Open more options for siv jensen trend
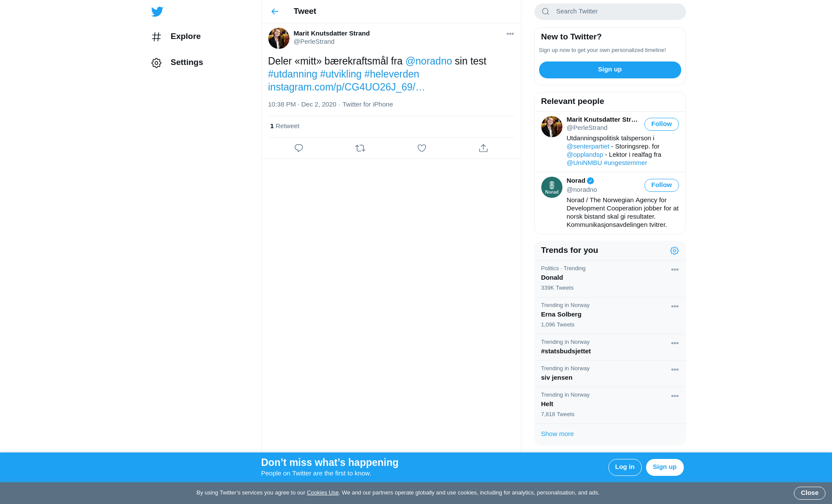 click(x=675, y=370)
